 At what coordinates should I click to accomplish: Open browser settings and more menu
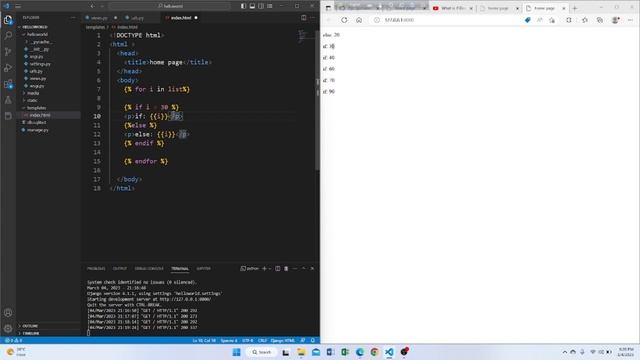630,20
